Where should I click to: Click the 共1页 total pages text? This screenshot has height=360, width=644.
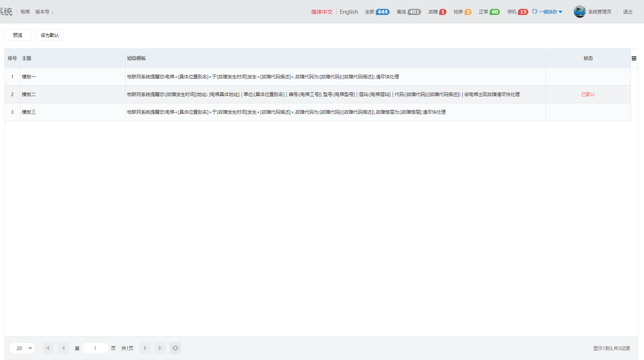coord(127,348)
